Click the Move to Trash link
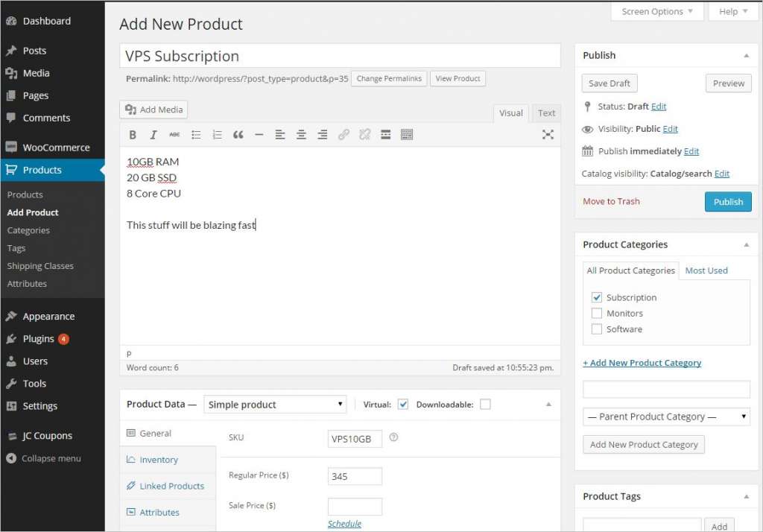 pos(611,201)
